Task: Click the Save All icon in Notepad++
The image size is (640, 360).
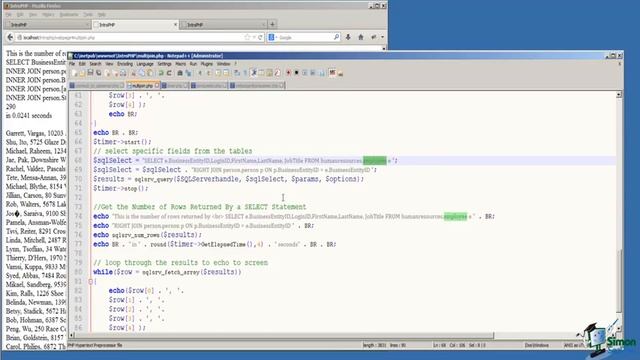Action: coord(98,73)
